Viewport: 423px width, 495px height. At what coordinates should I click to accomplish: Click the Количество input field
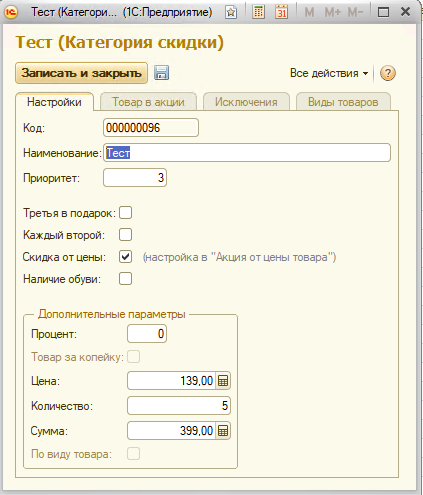pos(179,406)
